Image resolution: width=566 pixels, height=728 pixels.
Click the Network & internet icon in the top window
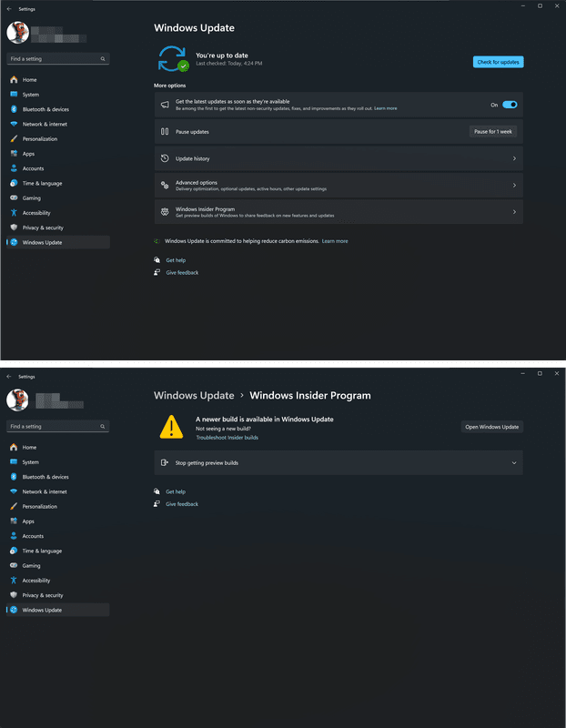14,124
